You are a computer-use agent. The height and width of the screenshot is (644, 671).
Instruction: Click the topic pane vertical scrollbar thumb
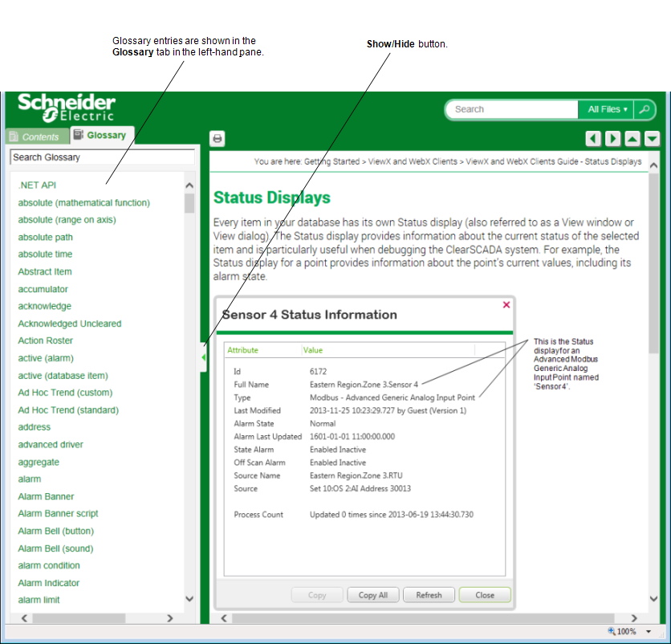coord(653,263)
